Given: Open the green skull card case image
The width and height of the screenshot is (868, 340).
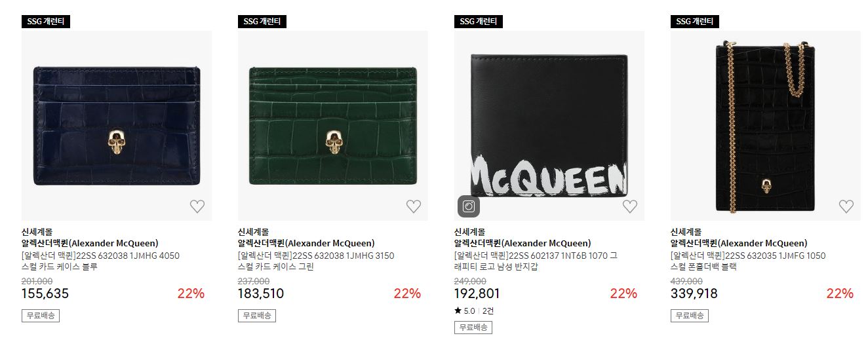Looking at the screenshot, I should click(x=333, y=126).
